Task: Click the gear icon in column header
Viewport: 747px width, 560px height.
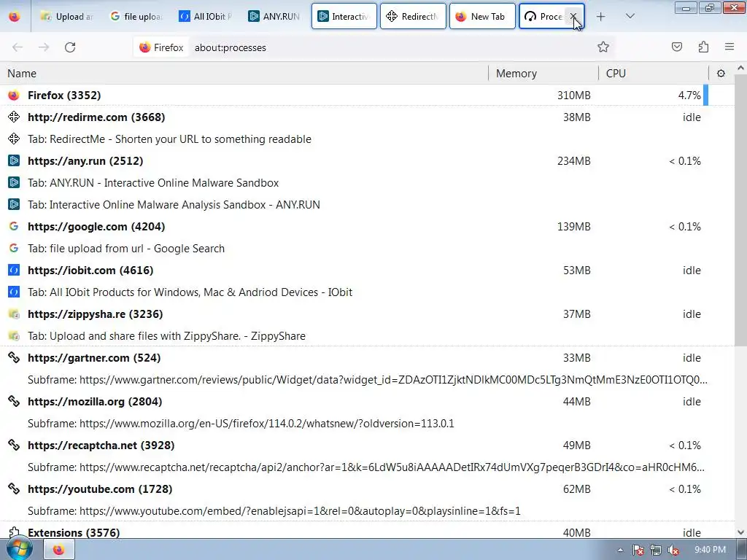Action: tap(721, 74)
